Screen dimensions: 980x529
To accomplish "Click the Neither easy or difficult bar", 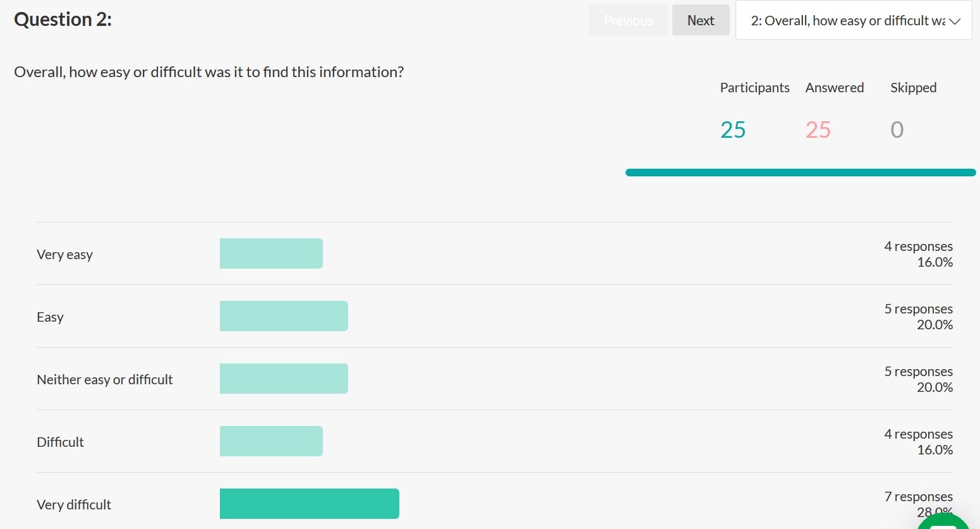I will point(284,379).
